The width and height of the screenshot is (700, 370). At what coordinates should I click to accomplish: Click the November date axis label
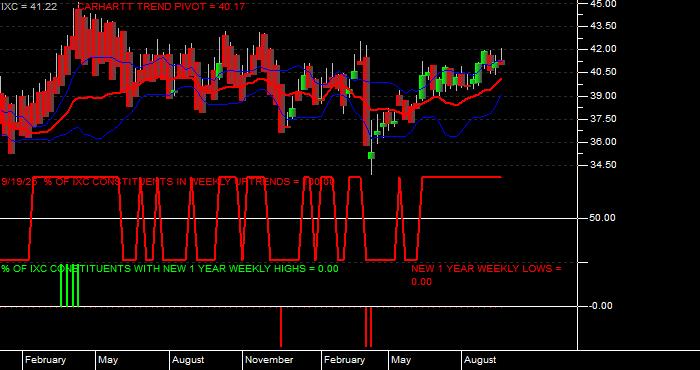270,360
